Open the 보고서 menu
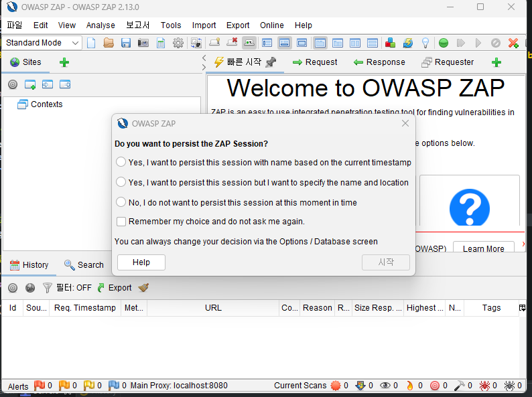This screenshot has width=532, height=397. [138, 25]
